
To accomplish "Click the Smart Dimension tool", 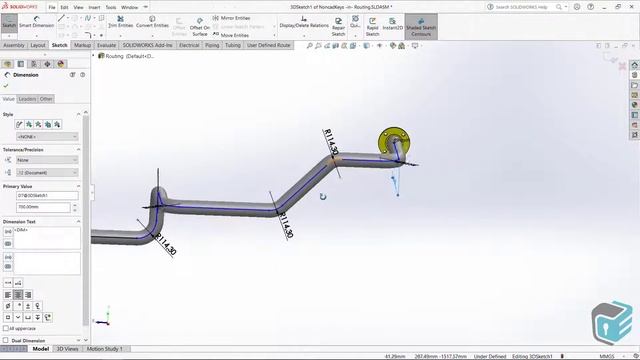I will coord(36,22).
